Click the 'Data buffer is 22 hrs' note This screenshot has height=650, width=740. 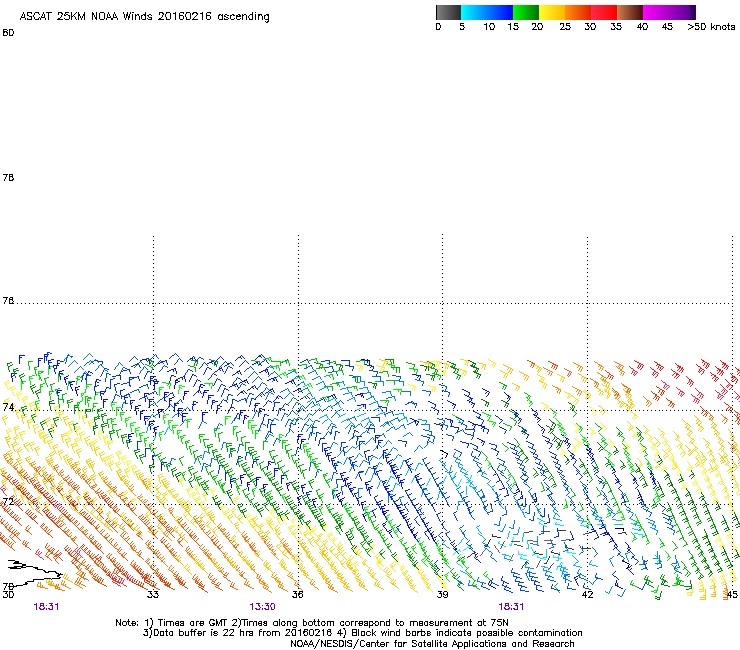tap(362, 633)
